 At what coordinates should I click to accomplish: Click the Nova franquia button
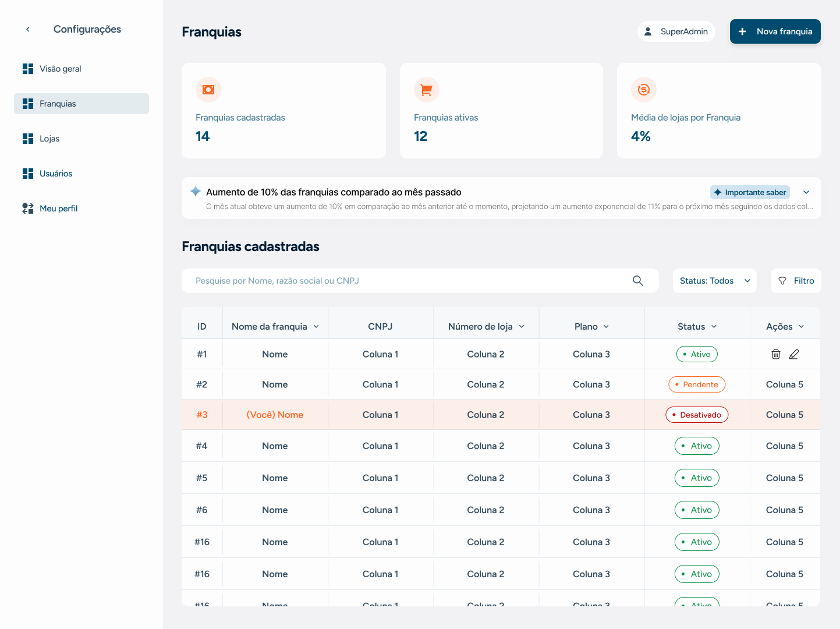(775, 31)
